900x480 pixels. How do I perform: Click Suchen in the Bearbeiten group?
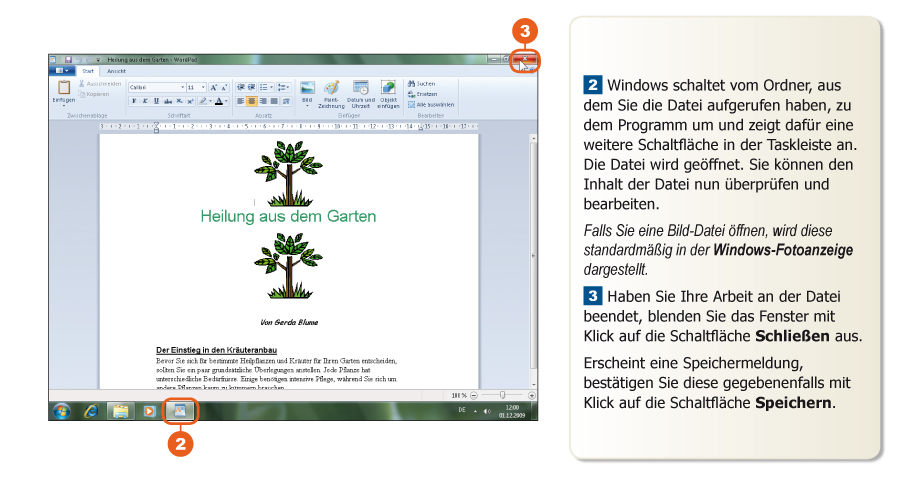click(422, 84)
